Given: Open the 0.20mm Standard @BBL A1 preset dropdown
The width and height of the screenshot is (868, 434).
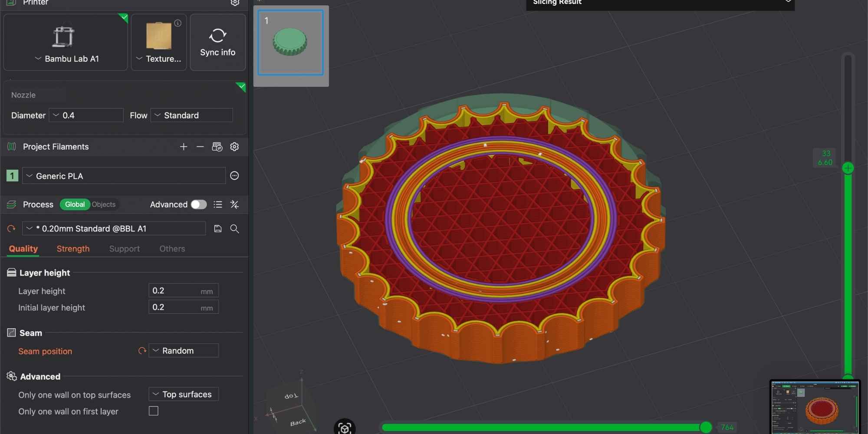Looking at the screenshot, I should point(114,229).
